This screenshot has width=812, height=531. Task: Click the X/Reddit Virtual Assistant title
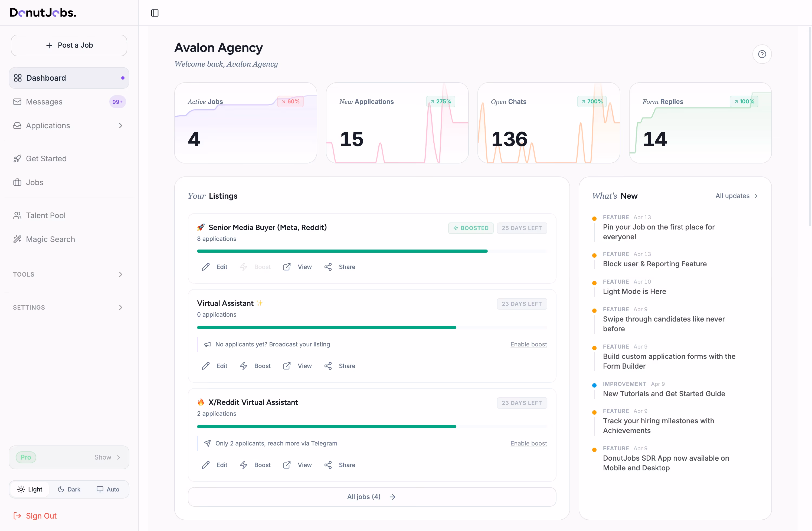253,402
